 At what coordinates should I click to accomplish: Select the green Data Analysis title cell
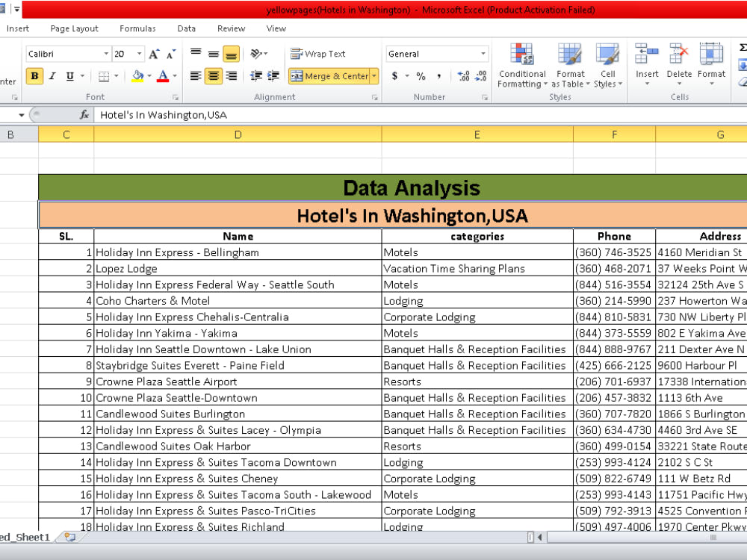393,187
